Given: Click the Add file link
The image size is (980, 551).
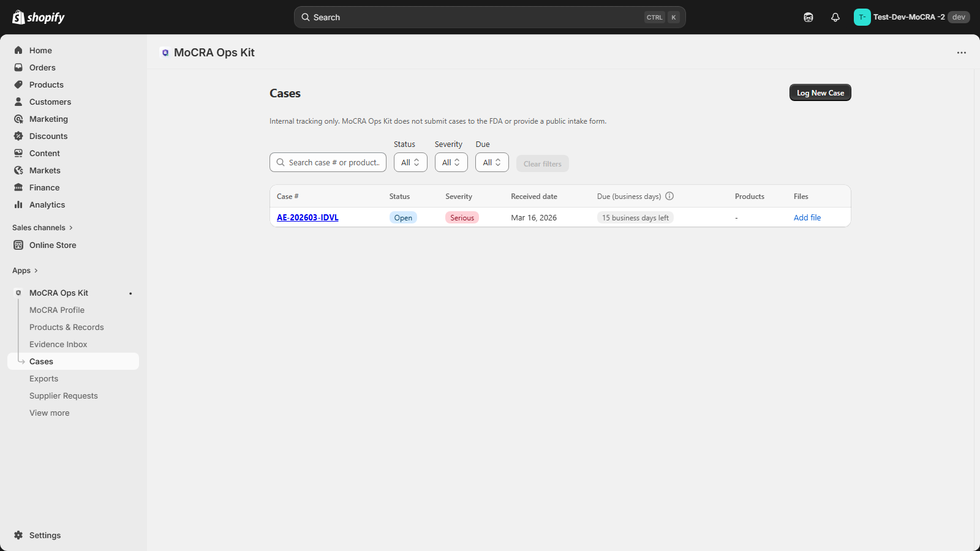Looking at the screenshot, I should pyautogui.click(x=807, y=217).
